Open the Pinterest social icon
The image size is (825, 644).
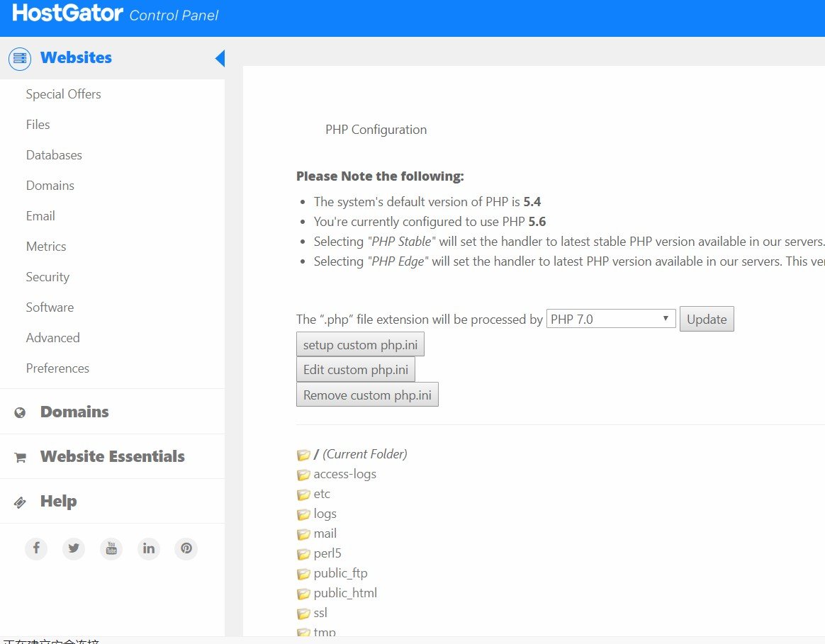[186, 548]
